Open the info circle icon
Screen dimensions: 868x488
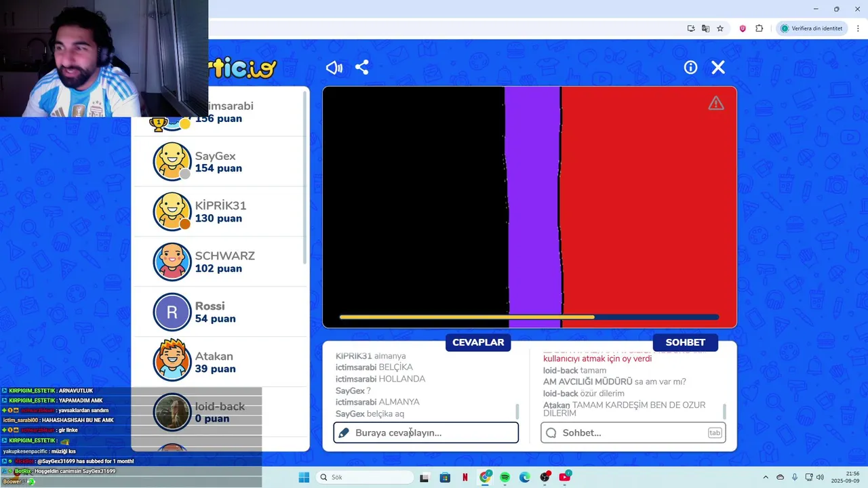pyautogui.click(x=690, y=67)
